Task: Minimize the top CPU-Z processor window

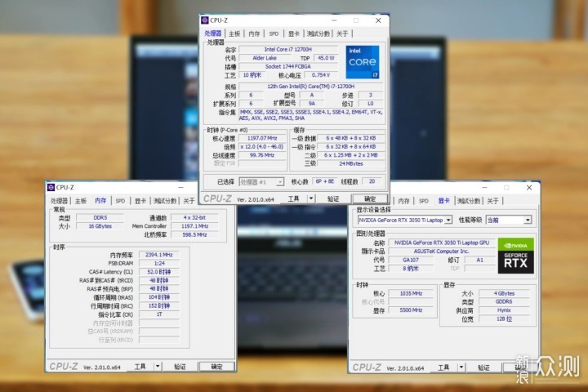Action: [x=334, y=20]
